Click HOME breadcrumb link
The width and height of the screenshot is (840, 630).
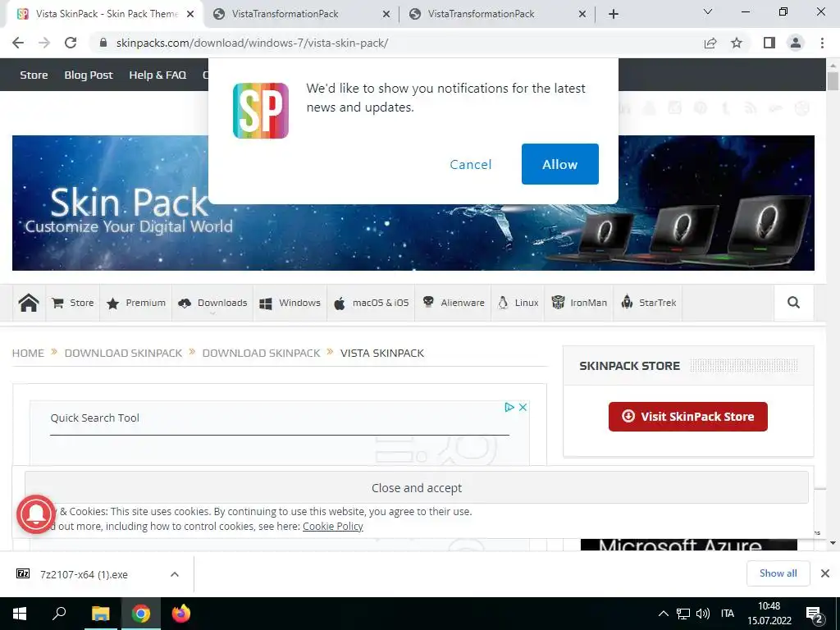28,353
